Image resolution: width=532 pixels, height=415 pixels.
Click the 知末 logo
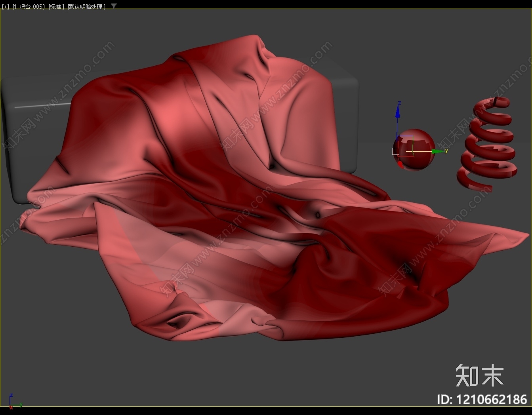coord(479,375)
